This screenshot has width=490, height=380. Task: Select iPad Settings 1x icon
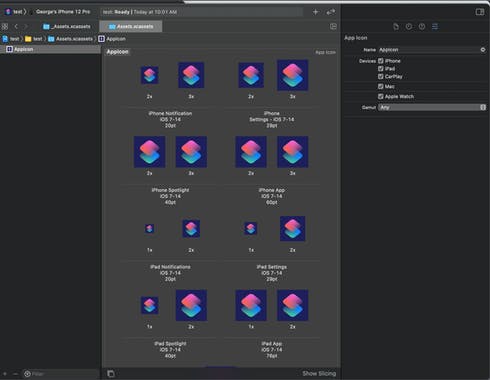click(x=251, y=229)
